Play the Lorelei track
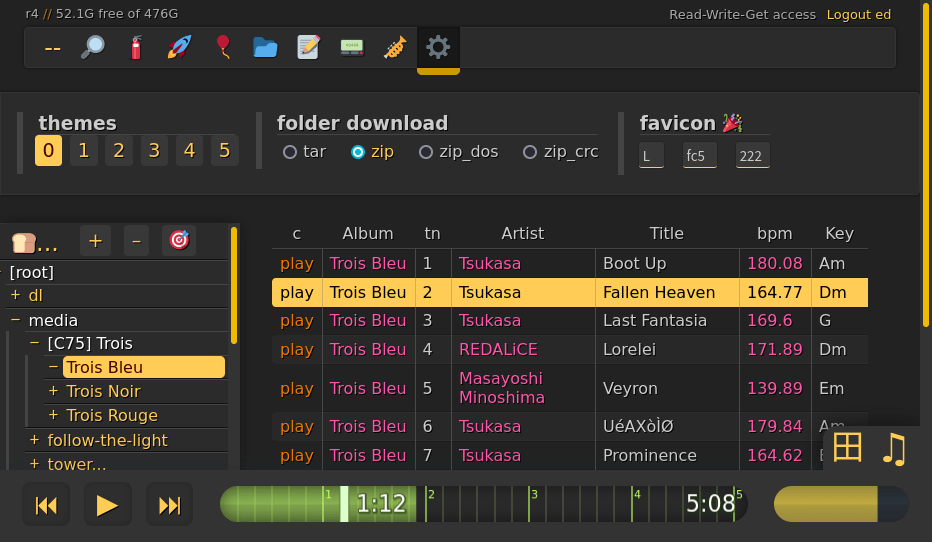Image resolution: width=932 pixels, height=542 pixels. pyautogui.click(x=296, y=349)
